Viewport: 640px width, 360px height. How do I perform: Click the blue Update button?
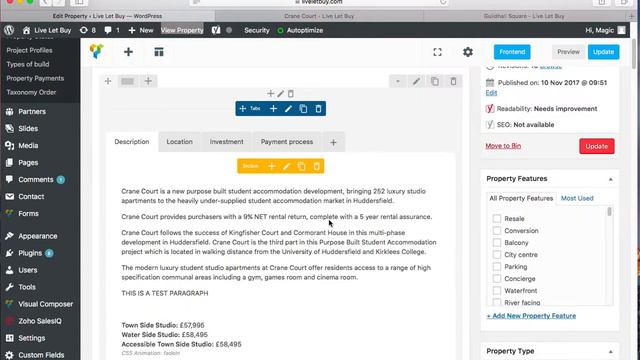(x=603, y=52)
